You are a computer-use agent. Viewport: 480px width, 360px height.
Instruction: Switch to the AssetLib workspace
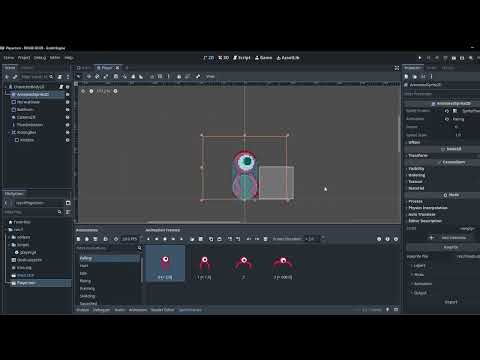(x=288, y=58)
